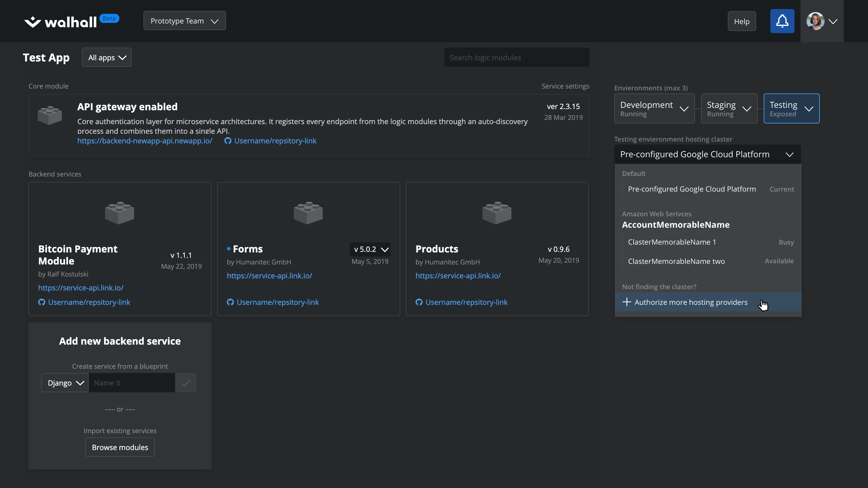This screenshot has height=488, width=868.
Task: Open the Django blueprint dropdown
Action: tap(64, 383)
